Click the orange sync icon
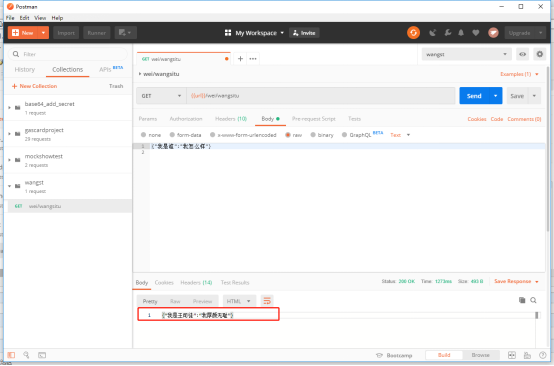 (413, 33)
